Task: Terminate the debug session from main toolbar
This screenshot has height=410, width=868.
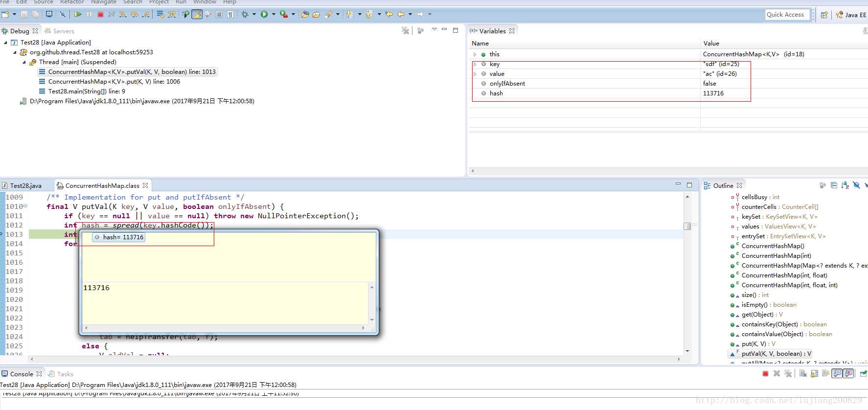Action: (100, 14)
